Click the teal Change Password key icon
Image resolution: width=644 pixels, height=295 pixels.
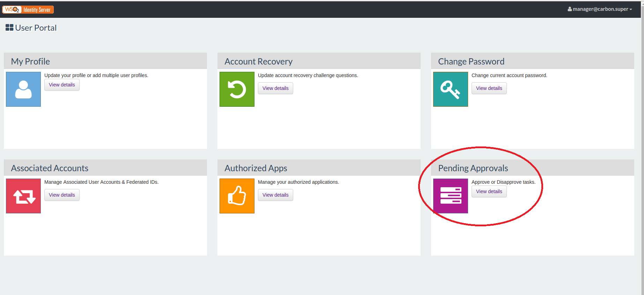click(x=451, y=89)
